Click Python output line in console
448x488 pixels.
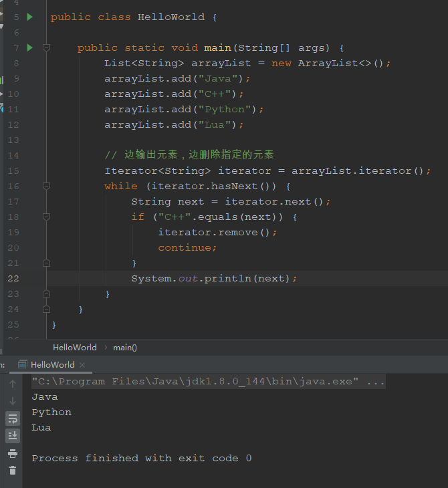tap(51, 412)
